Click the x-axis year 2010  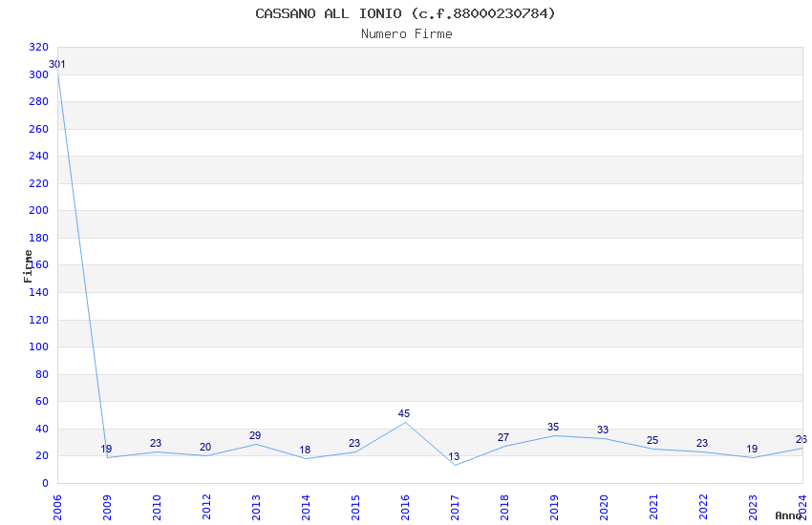click(157, 508)
